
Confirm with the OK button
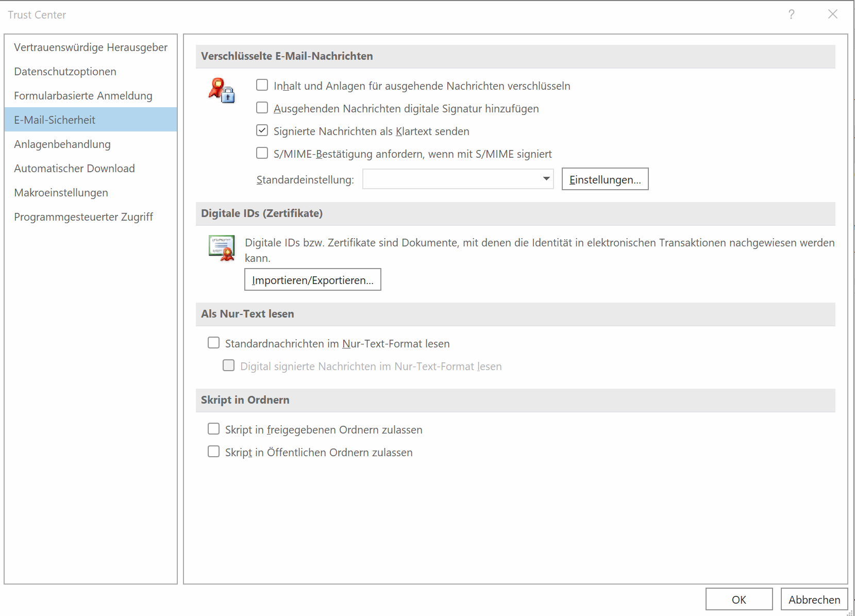point(739,600)
